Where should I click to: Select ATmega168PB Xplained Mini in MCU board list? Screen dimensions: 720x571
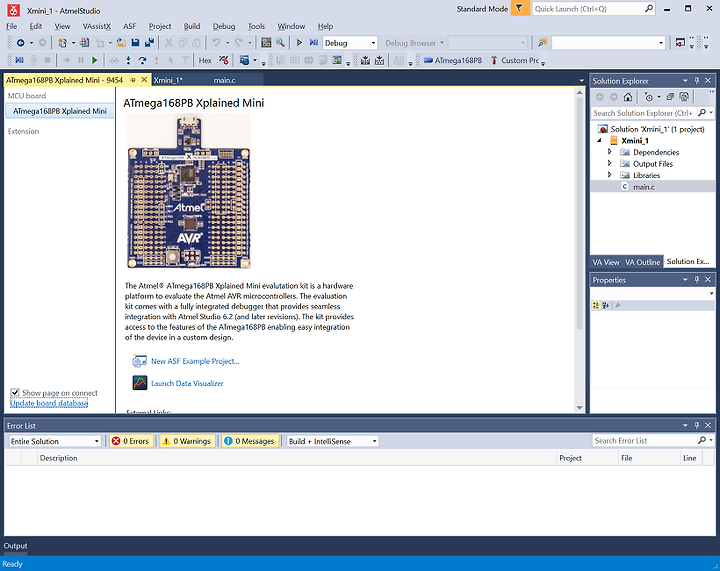click(60, 111)
